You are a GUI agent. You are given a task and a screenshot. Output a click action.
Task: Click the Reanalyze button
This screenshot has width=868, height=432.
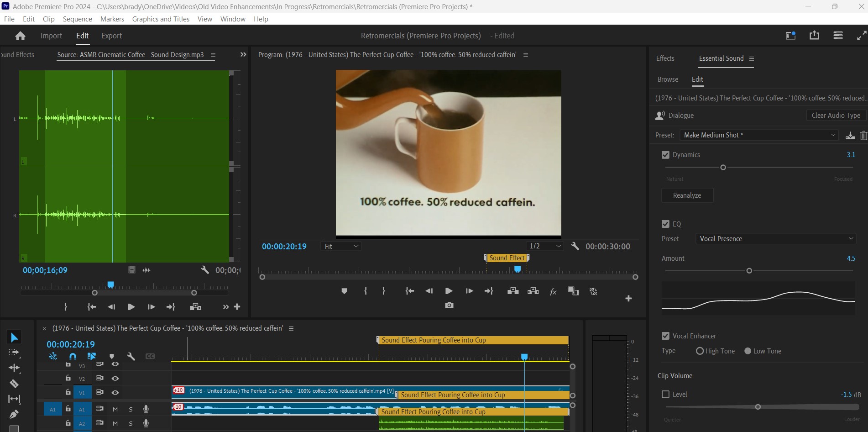coord(687,195)
